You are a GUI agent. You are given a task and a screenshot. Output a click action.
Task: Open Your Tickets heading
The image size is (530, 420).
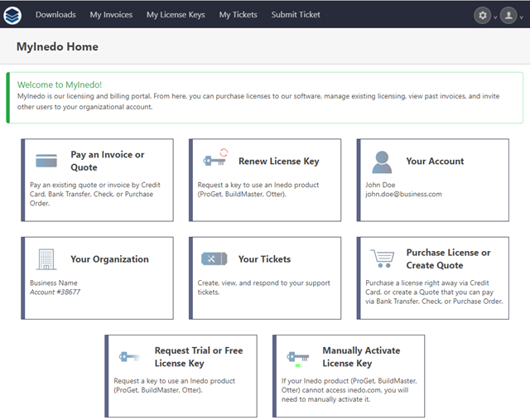point(264,259)
